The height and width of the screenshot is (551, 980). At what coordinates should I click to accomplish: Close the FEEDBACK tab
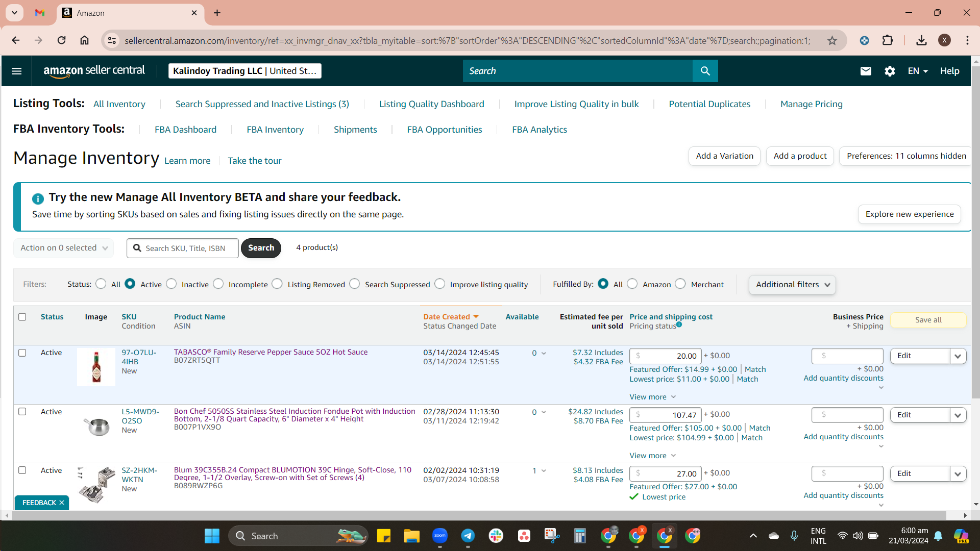pos(62,503)
